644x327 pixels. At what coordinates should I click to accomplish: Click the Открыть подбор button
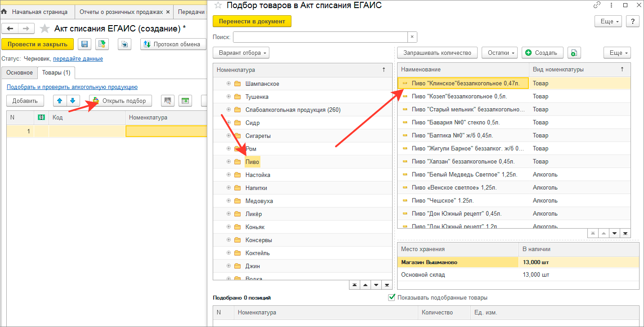[121, 101]
